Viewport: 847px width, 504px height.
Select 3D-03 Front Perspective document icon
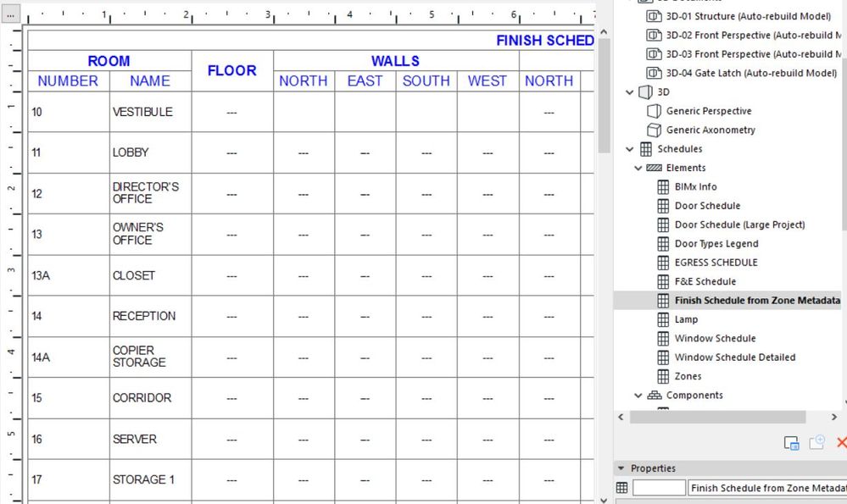click(x=655, y=54)
